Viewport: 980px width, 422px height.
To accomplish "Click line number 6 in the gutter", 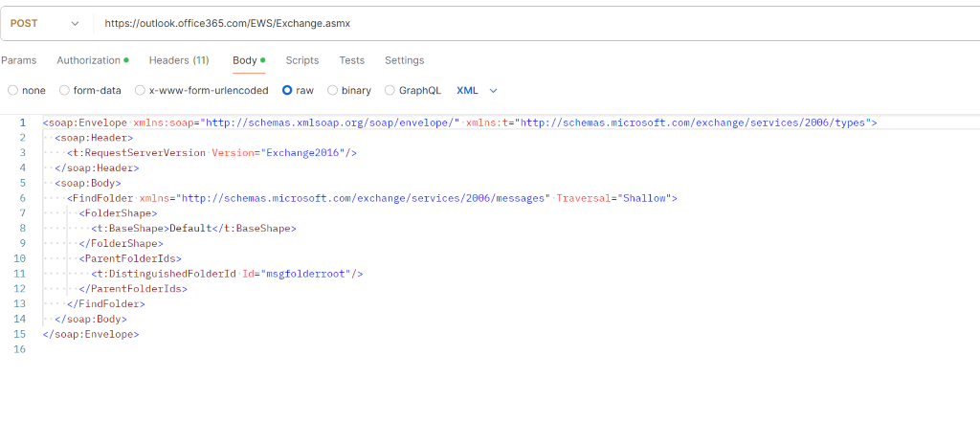I will point(23,198).
